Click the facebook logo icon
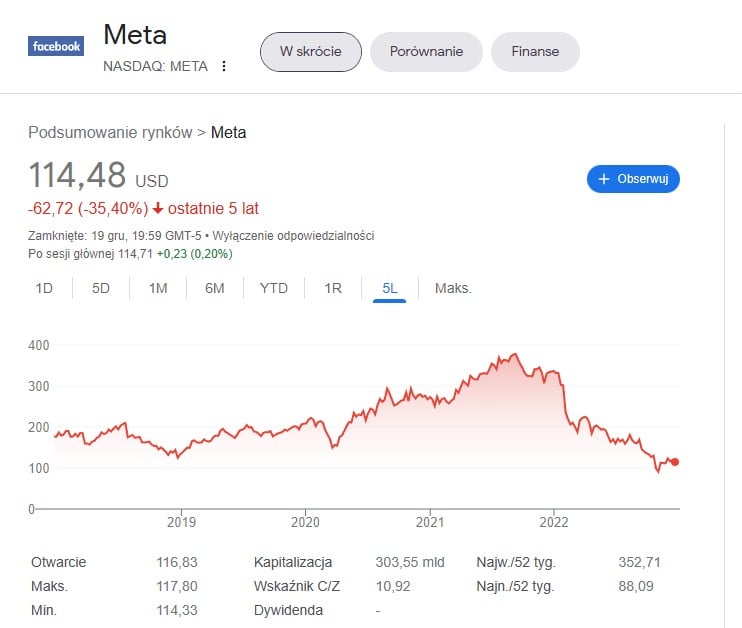 click(x=56, y=46)
